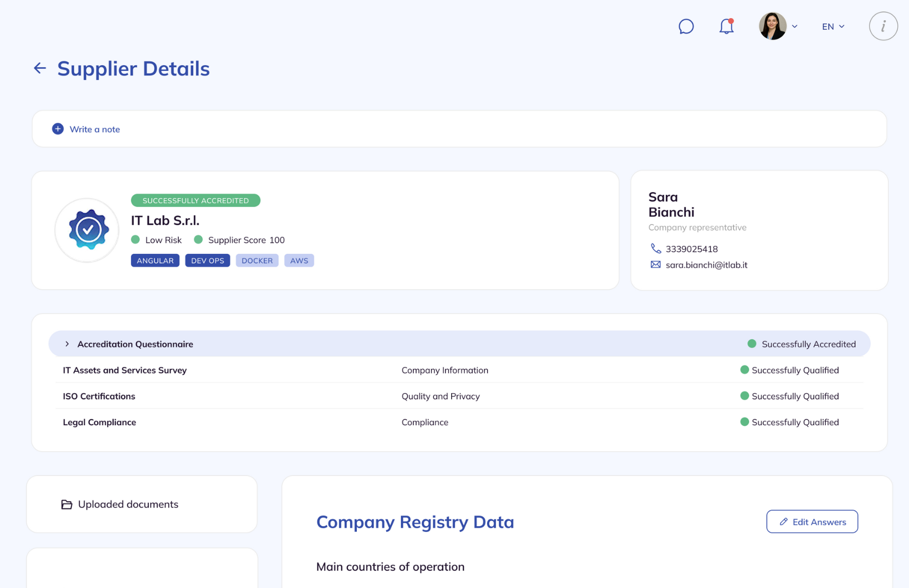Open the notifications bell
The image size is (909, 588).
point(726,26)
